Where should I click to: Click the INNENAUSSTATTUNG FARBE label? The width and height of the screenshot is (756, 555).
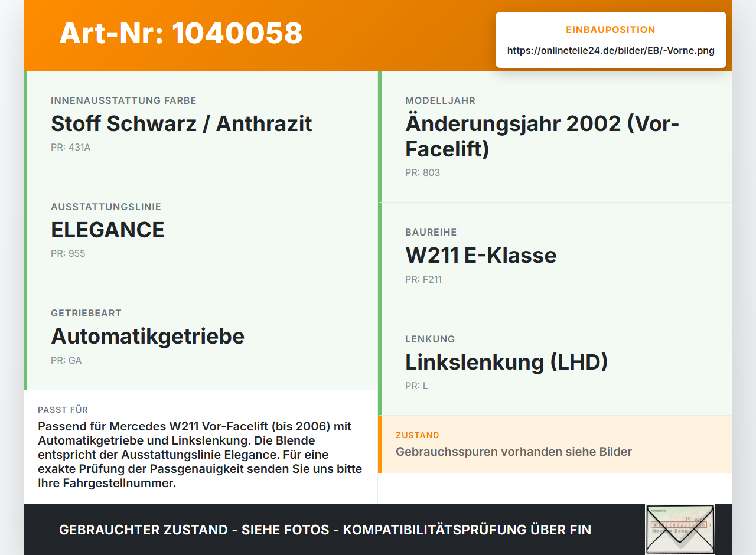[x=123, y=100]
